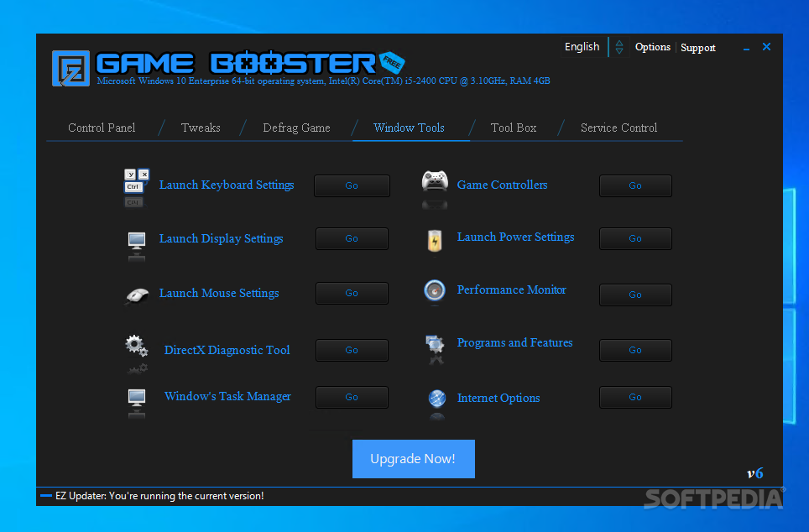Click the v6 version label
The image size is (809, 532).
tap(754, 473)
